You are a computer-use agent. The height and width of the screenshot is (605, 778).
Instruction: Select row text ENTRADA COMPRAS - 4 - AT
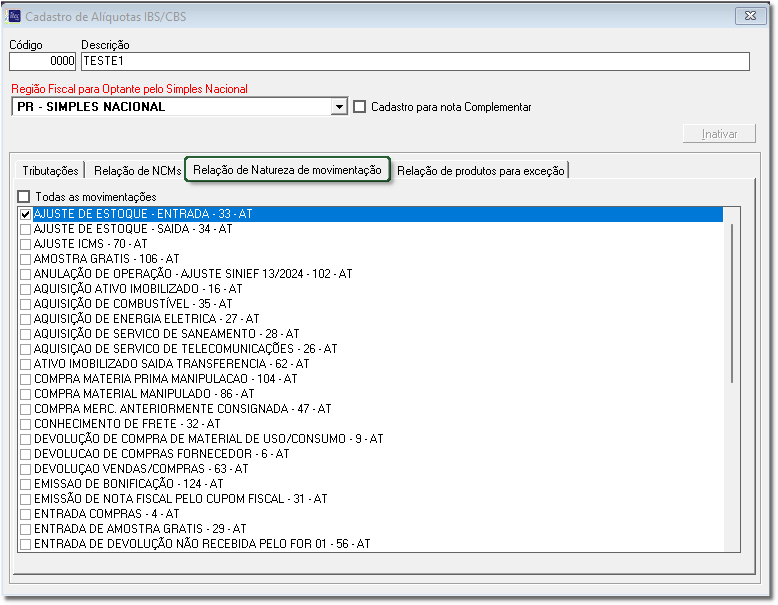tap(107, 514)
